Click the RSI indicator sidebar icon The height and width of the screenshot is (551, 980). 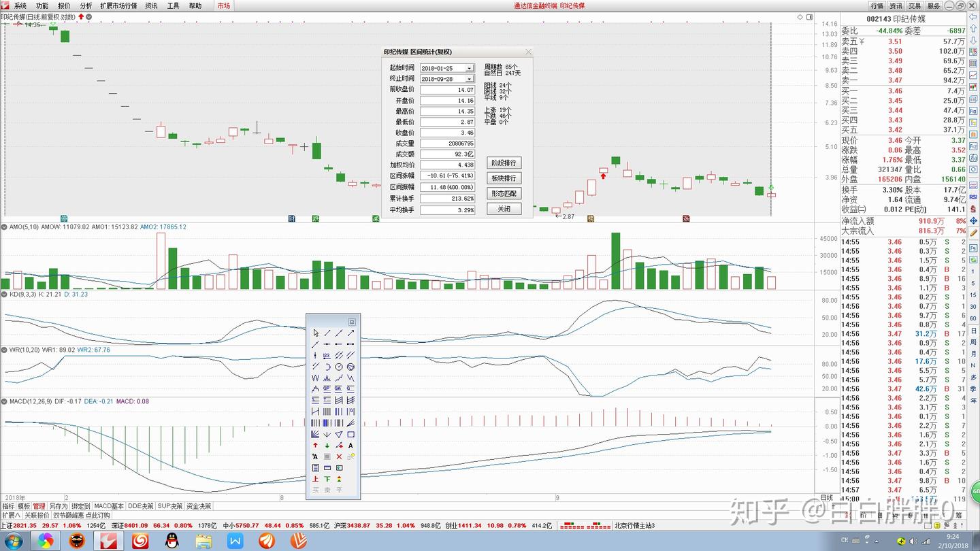[x=973, y=197]
